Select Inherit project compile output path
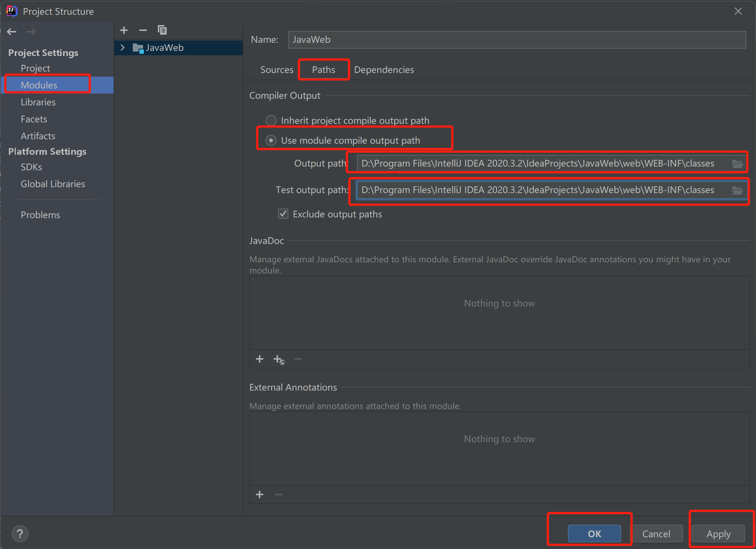756x549 pixels. (x=271, y=120)
